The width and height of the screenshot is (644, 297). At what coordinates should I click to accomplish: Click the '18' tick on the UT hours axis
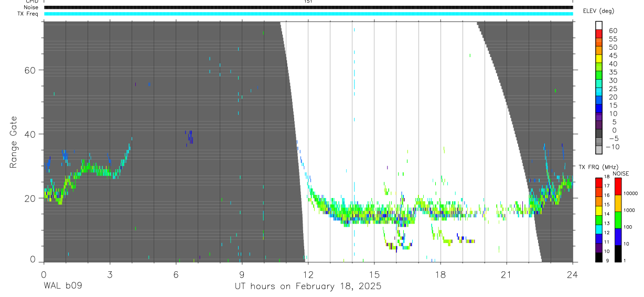click(440, 274)
